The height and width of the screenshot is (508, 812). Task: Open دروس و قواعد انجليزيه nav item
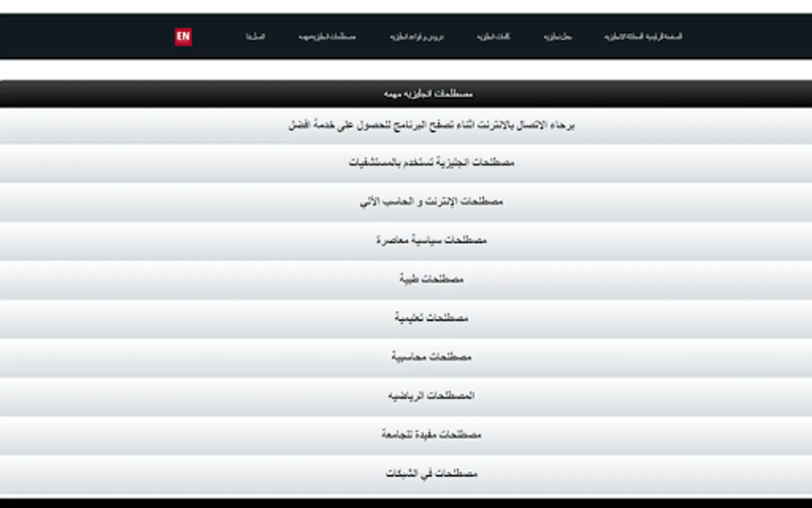click(x=417, y=37)
